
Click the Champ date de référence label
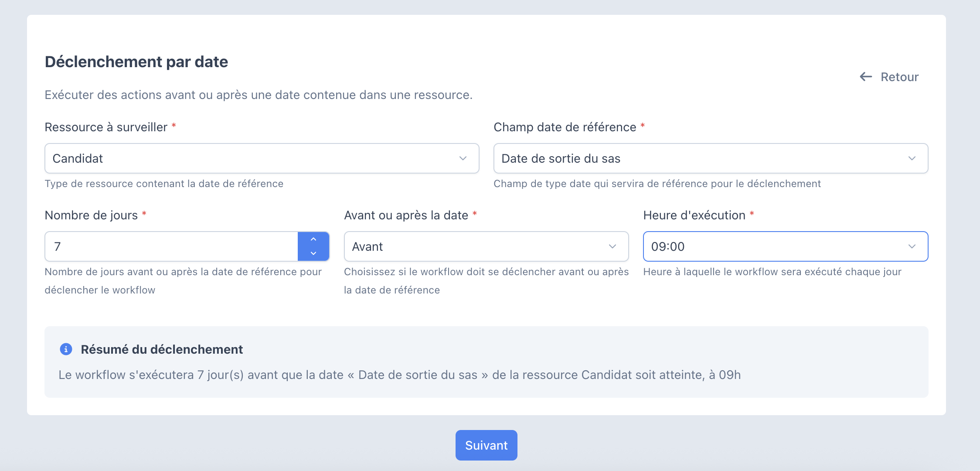pos(565,127)
